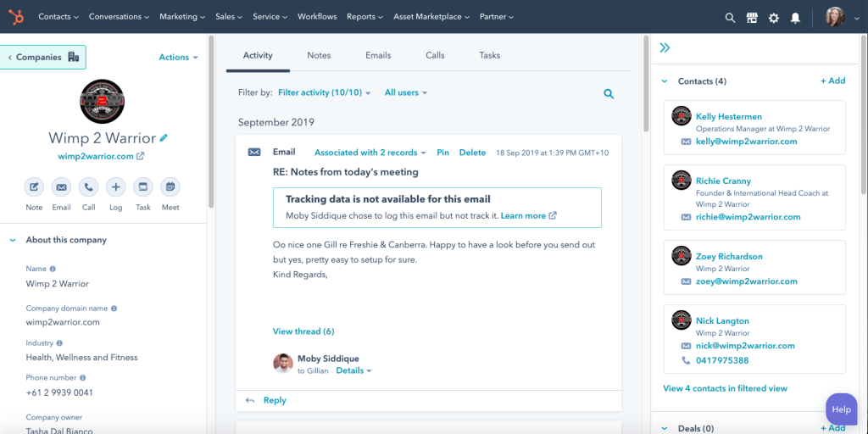Click Reply to the email

coord(275,400)
